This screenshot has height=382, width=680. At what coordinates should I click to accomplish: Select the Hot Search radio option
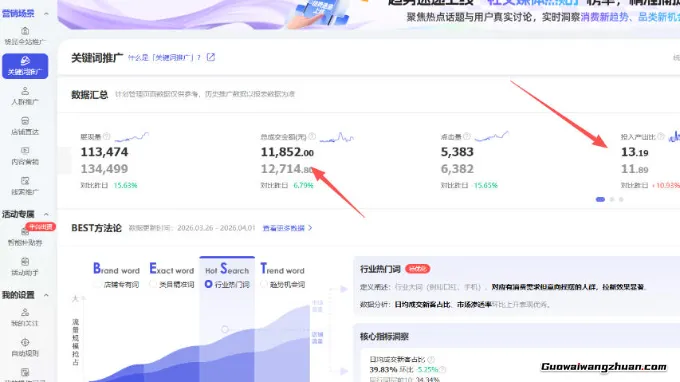click(x=209, y=284)
